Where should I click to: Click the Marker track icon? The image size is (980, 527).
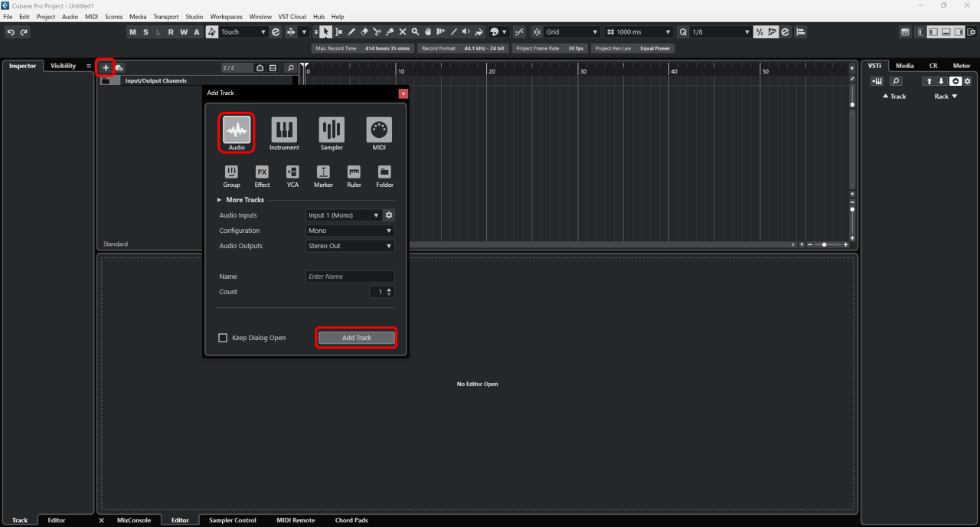(x=323, y=172)
